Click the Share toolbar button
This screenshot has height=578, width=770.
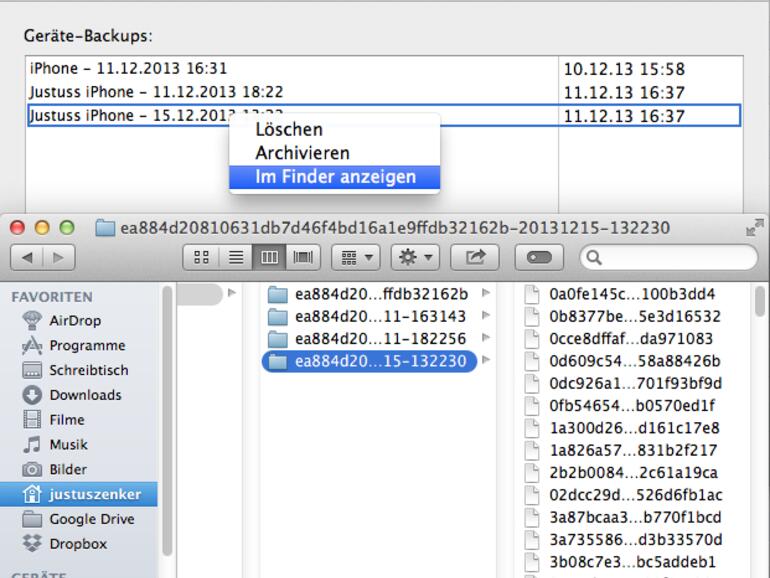(x=475, y=257)
